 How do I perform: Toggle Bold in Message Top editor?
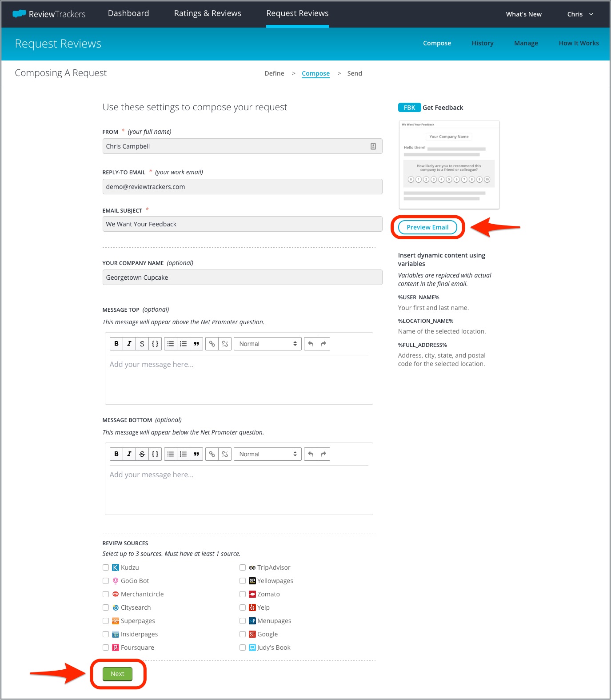pos(116,344)
